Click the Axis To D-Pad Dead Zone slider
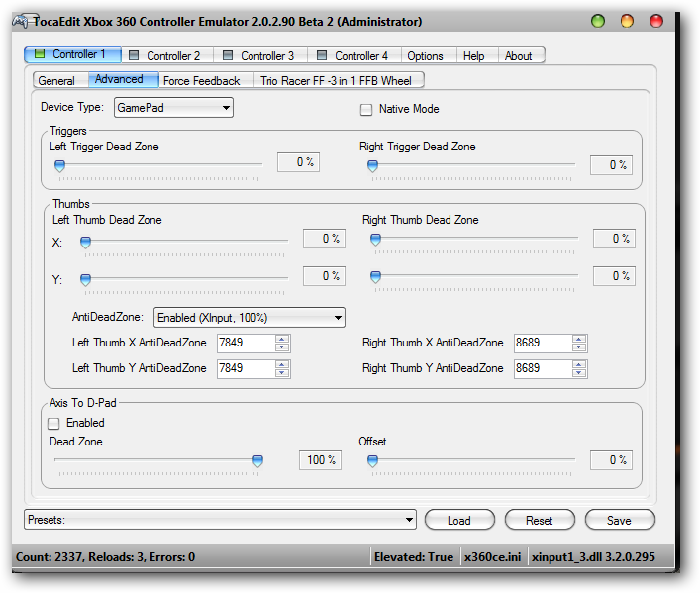The height and width of the screenshot is (593, 700). [158, 460]
